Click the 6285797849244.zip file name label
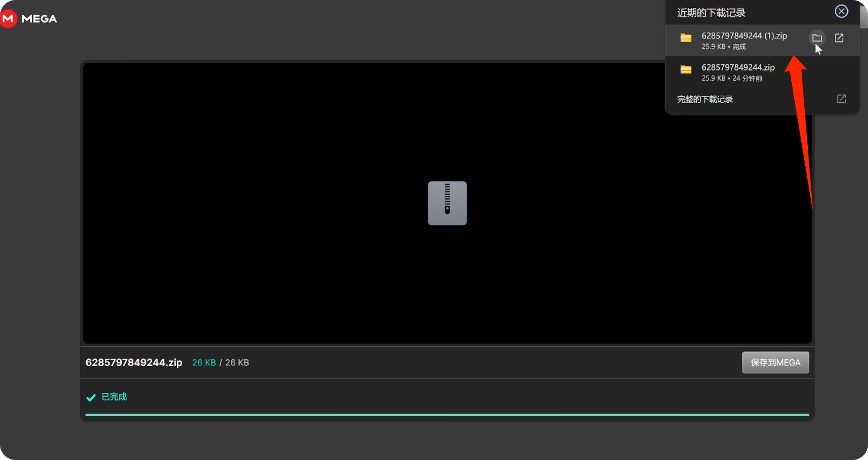Image resolution: width=868 pixels, height=460 pixels. tap(134, 362)
